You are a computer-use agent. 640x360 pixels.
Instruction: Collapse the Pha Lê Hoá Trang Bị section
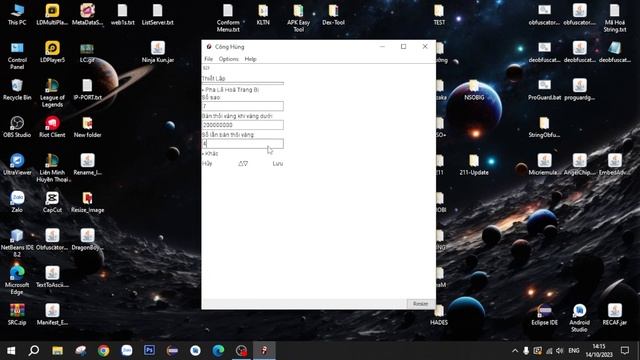click(231, 89)
